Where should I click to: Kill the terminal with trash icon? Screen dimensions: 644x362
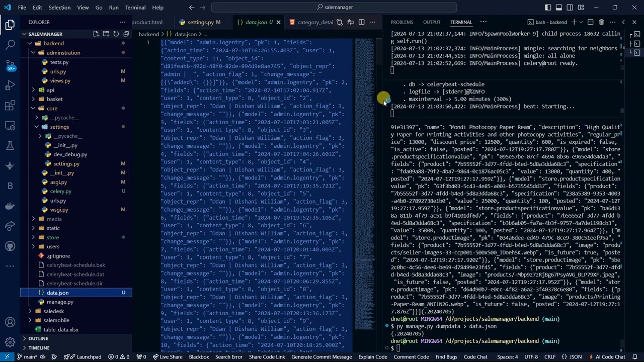(601, 22)
